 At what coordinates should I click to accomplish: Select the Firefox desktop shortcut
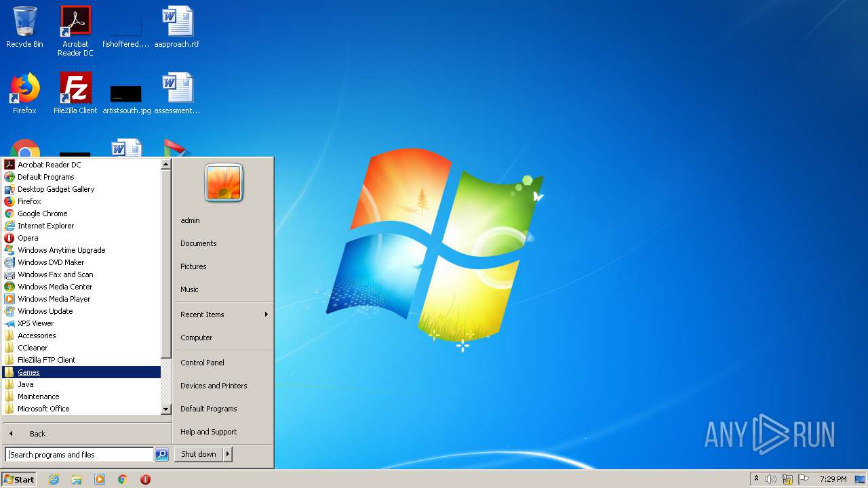pos(24,94)
